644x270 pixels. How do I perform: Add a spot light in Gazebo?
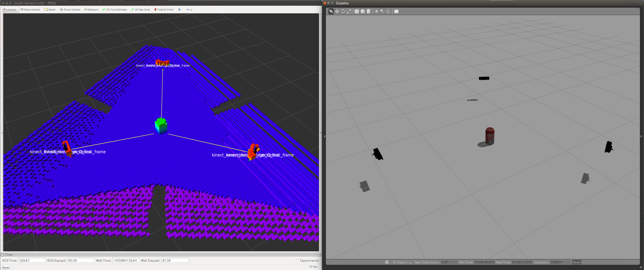382,11
